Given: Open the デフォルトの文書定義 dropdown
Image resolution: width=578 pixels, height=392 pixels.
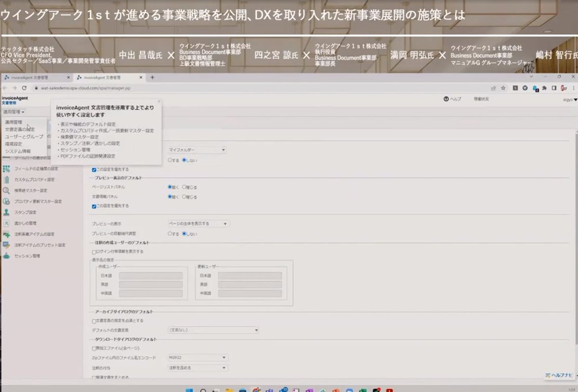Looking at the screenshot, I should coord(213,330).
